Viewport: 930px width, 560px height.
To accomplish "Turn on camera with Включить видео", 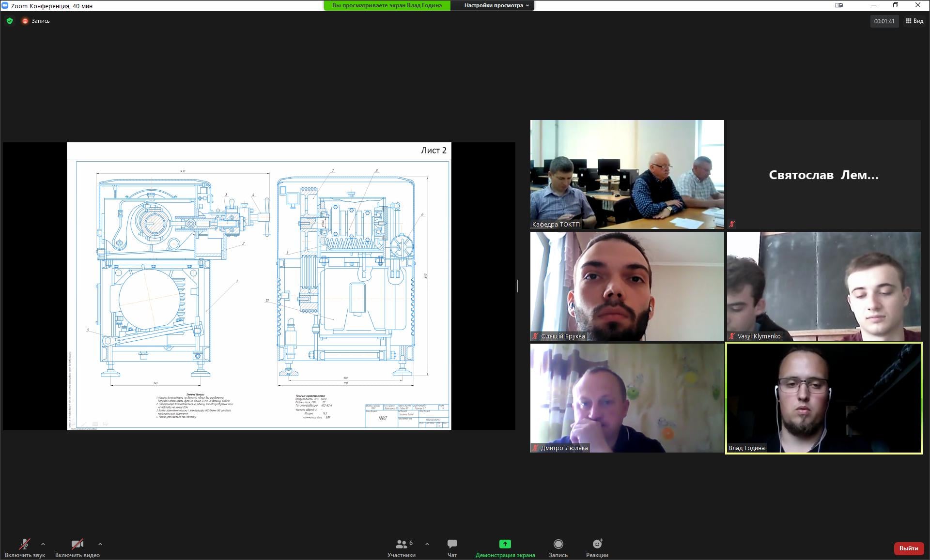I will click(x=77, y=548).
